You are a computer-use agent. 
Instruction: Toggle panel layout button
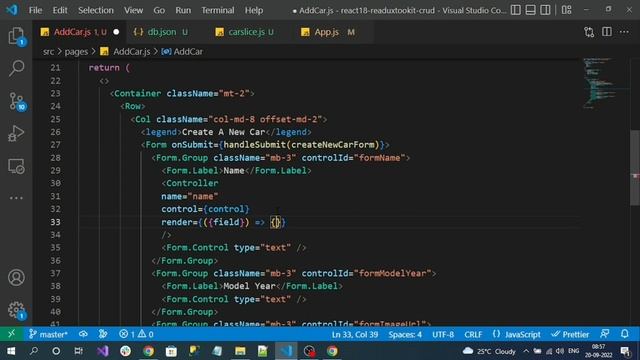[530, 10]
